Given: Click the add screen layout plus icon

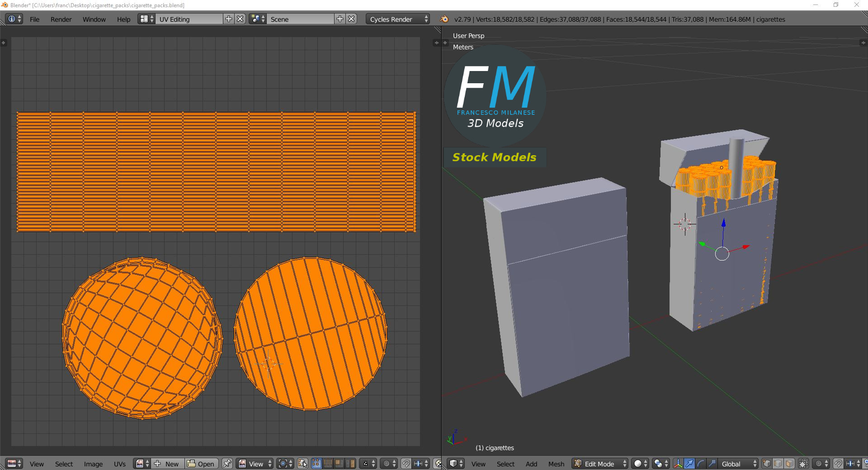Looking at the screenshot, I should 229,19.
